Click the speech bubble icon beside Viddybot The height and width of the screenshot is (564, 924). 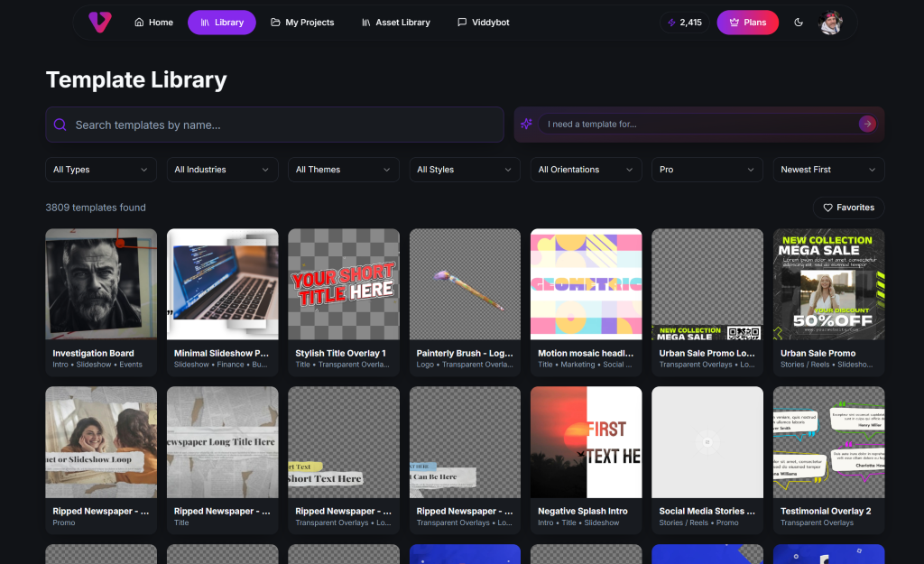[x=462, y=23]
